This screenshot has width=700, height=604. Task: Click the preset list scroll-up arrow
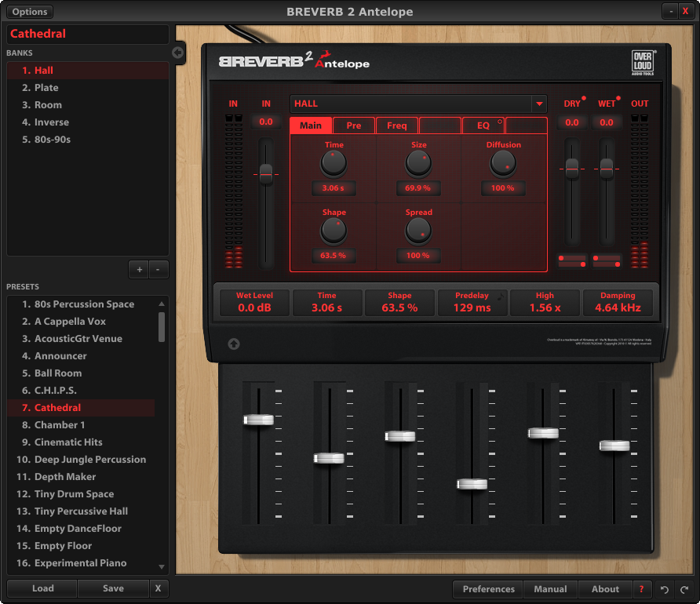(x=162, y=304)
